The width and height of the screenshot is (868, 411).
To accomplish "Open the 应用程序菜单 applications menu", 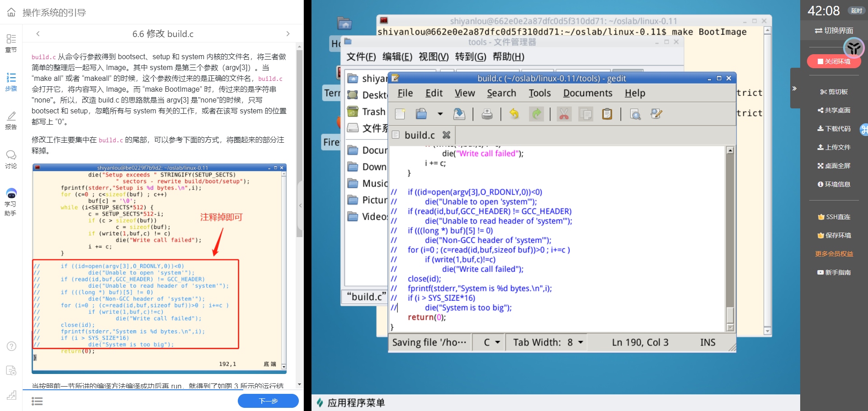I will pos(351,403).
